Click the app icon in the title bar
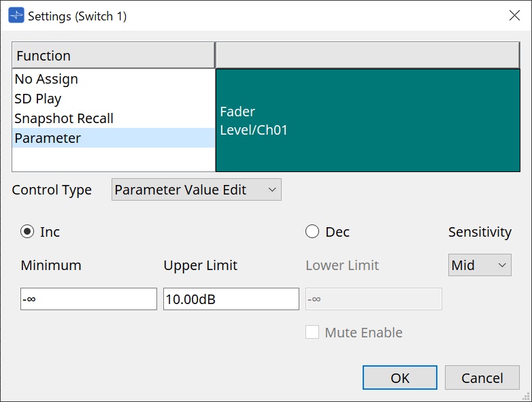 pyautogui.click(x=16, y=16)
